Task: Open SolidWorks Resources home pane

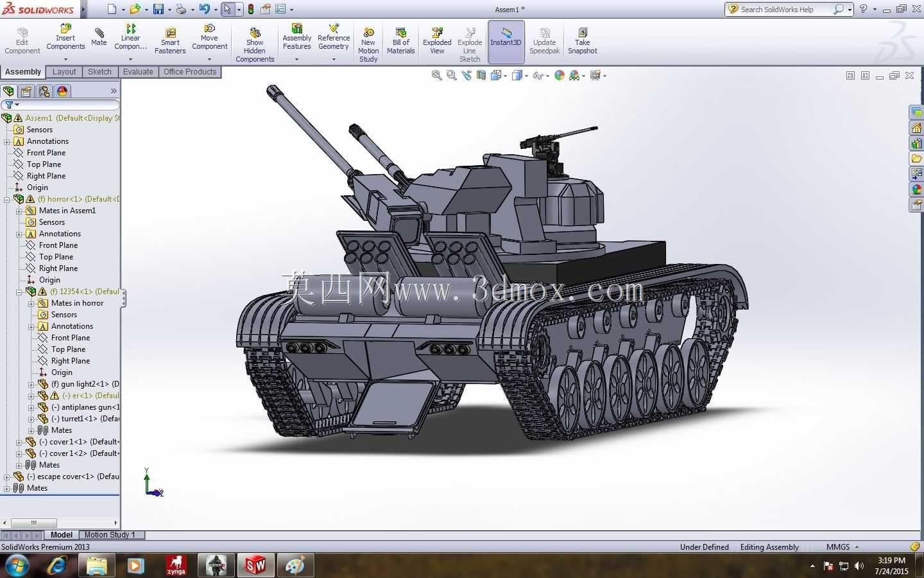Action: point(916,128)
